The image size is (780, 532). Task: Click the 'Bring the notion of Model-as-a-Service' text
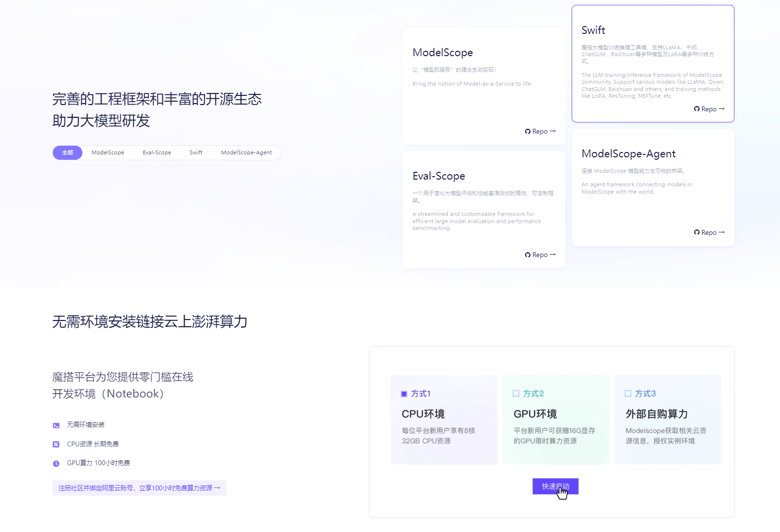point(472,84)
